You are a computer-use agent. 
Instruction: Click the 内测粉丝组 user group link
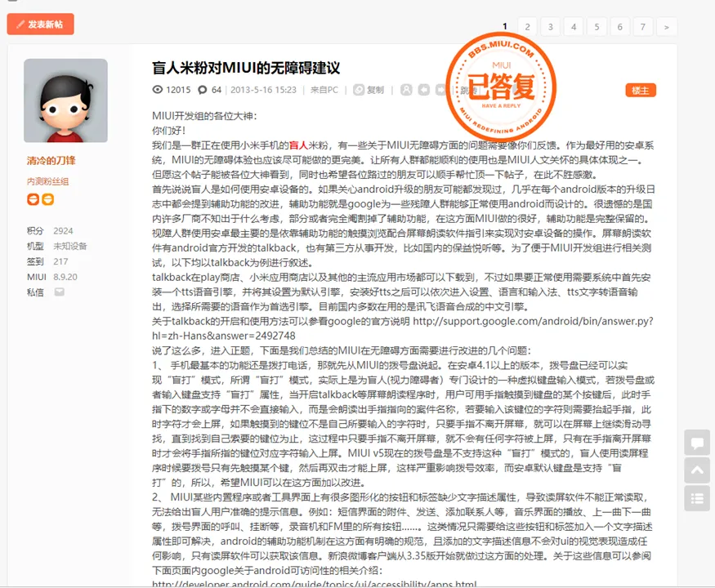48,181
